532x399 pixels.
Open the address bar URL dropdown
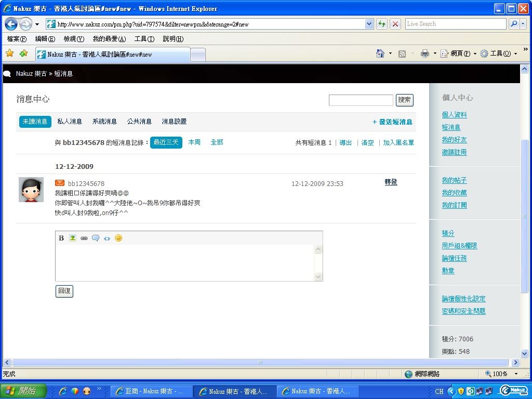[369, 24]
